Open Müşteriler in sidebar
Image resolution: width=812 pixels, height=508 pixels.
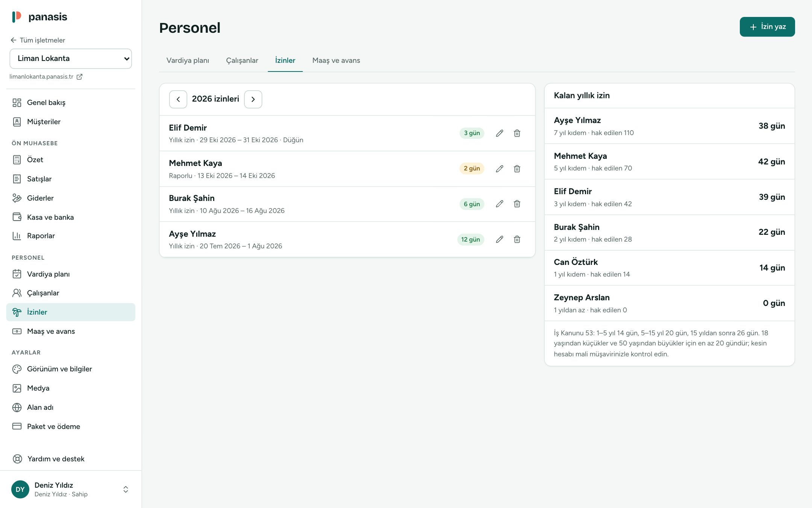pos(71,122)
